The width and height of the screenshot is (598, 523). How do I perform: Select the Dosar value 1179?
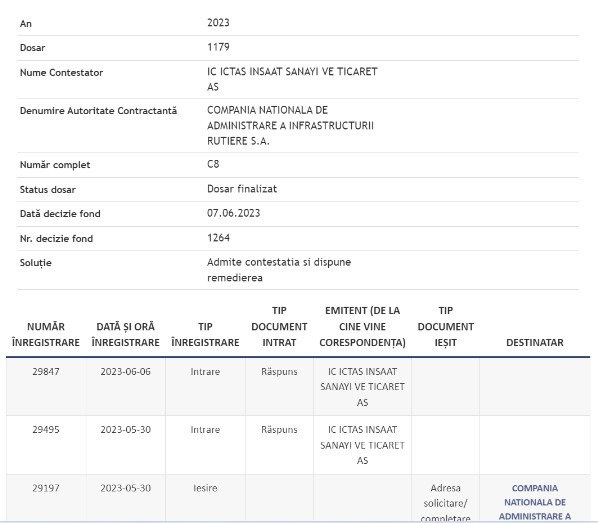click(218, 47)
